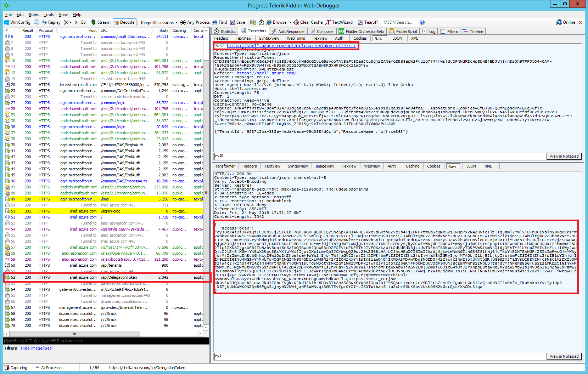Image resolution: width=588 pixels, height=374 pixels.
Task: Open the View menu
Action: [63, 15]
